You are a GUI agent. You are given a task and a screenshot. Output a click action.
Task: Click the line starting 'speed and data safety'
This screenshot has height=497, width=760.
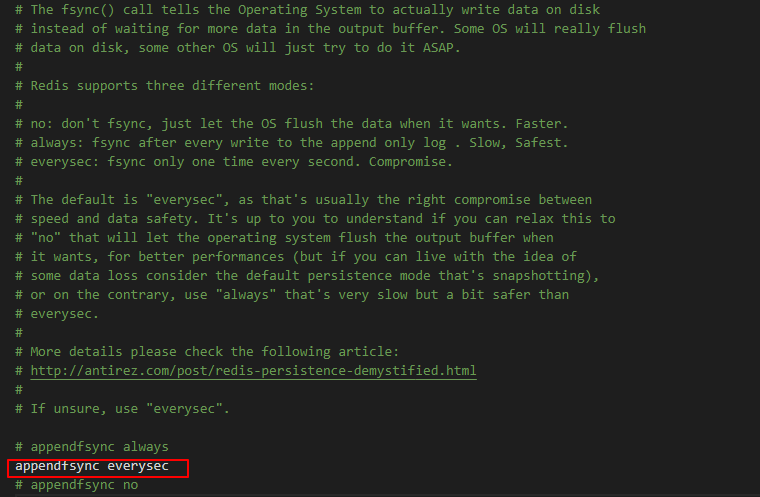click(x=315, y=219)
